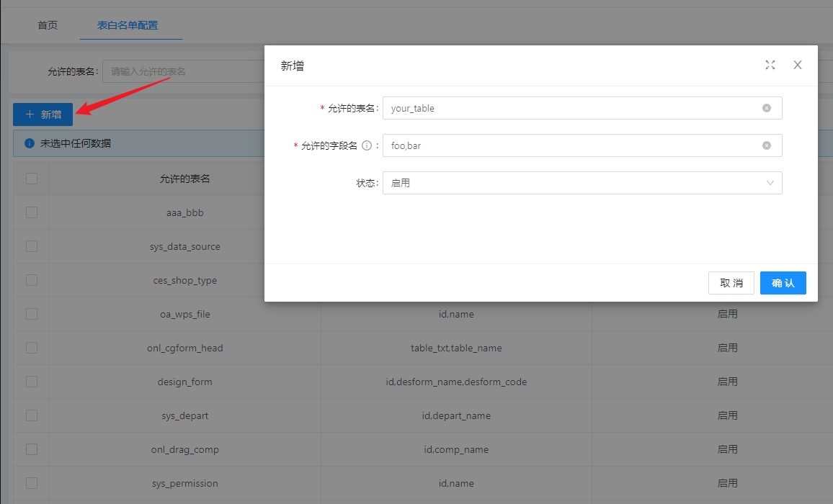Check the onl_cgform_head row checkbox
This screenshot has height=504, width=833.
[32, 348]
